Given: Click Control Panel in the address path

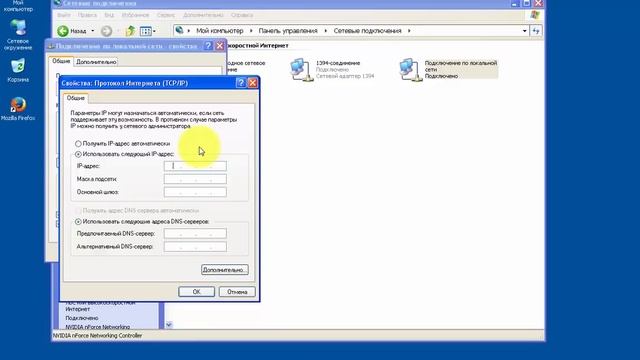Looking at the screenshot, I should pyautogui.click(x=288, y=31).
